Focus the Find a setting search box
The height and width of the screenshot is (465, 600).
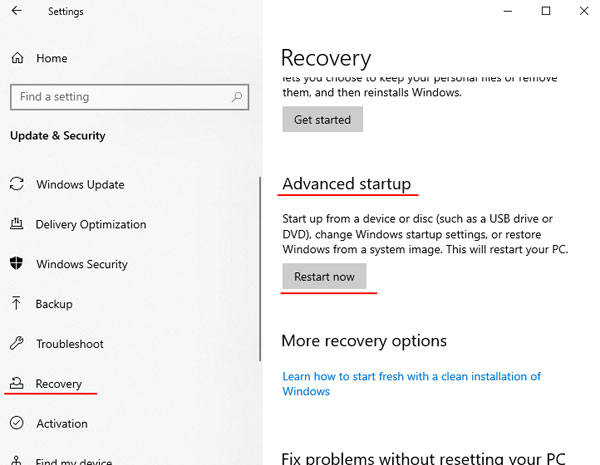point(129,97)
